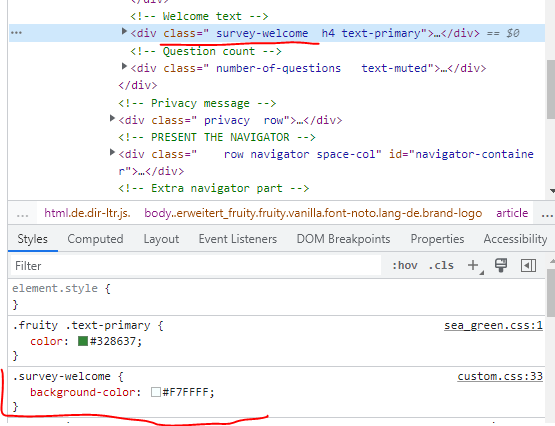Click the color property name
This screenshot has height=426, width=555.
(x=46, y=341)
